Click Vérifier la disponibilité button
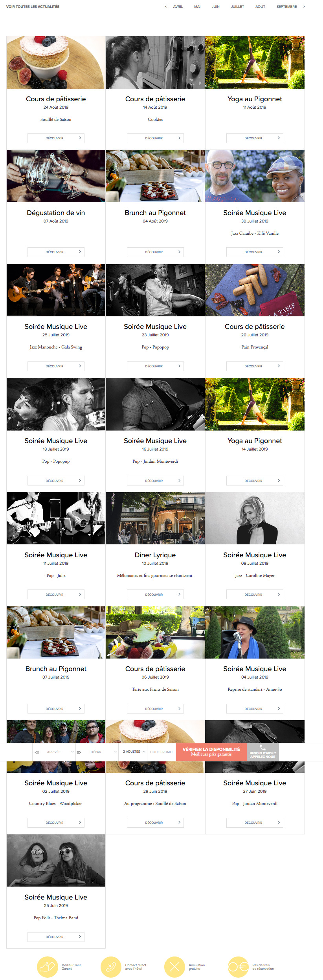The width and height of the screenshot is (323, 980). [x=211, y=752]
